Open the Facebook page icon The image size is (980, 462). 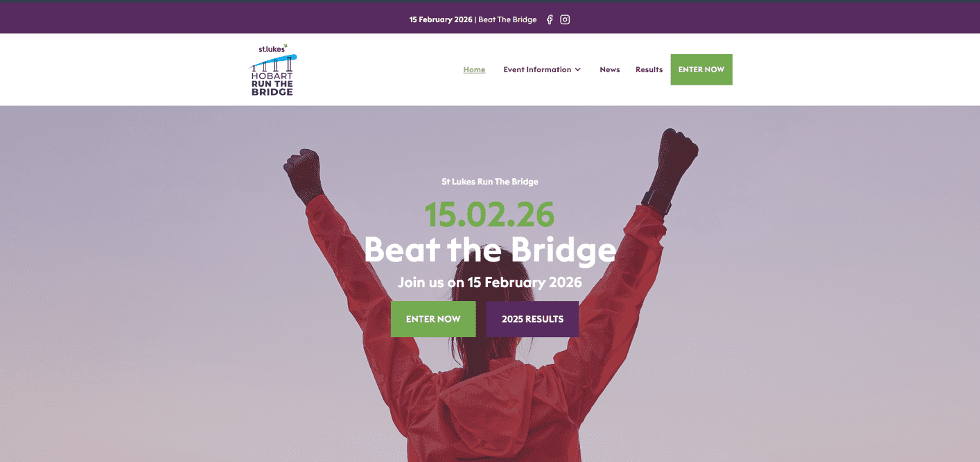(x=550, y=19)
